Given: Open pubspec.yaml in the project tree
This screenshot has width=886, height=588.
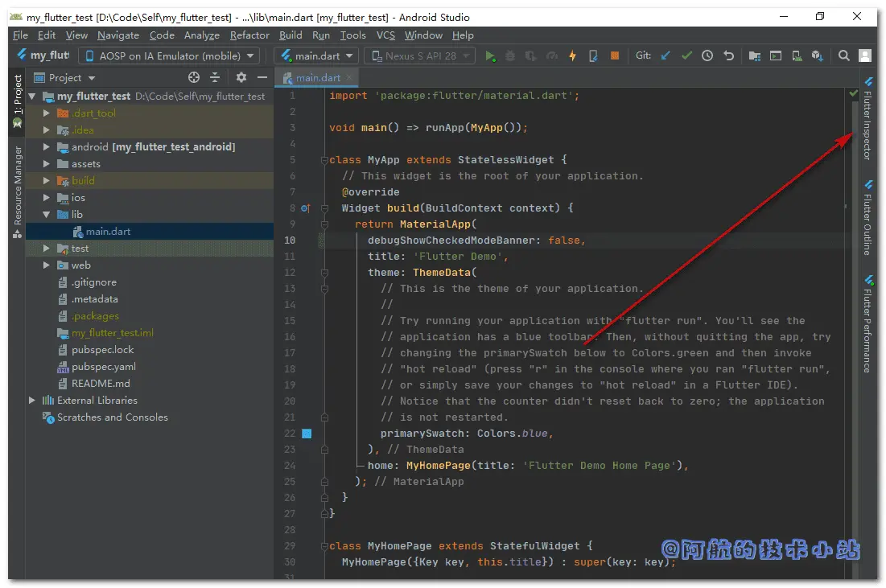Looking at the screenshot, I should click(103, 367).
